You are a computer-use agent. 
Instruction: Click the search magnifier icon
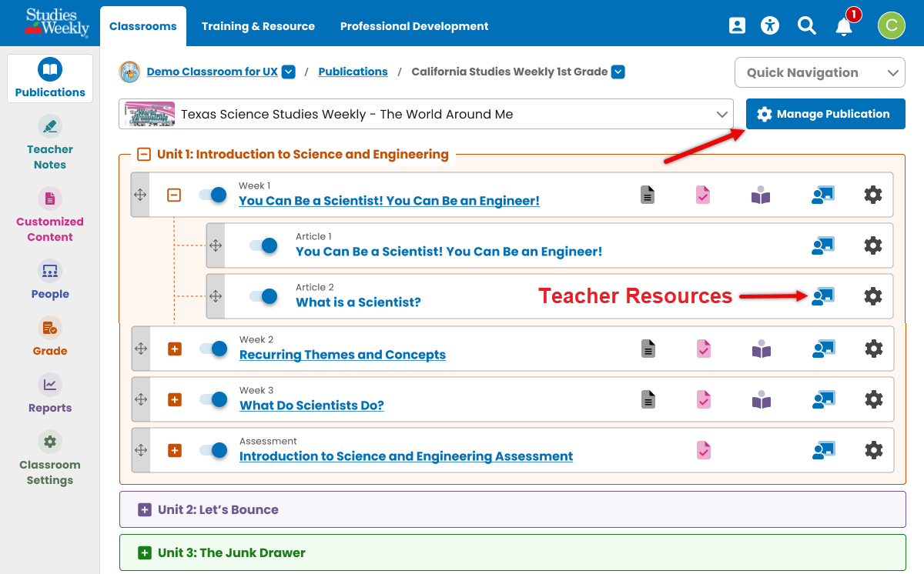coord(806,25)
